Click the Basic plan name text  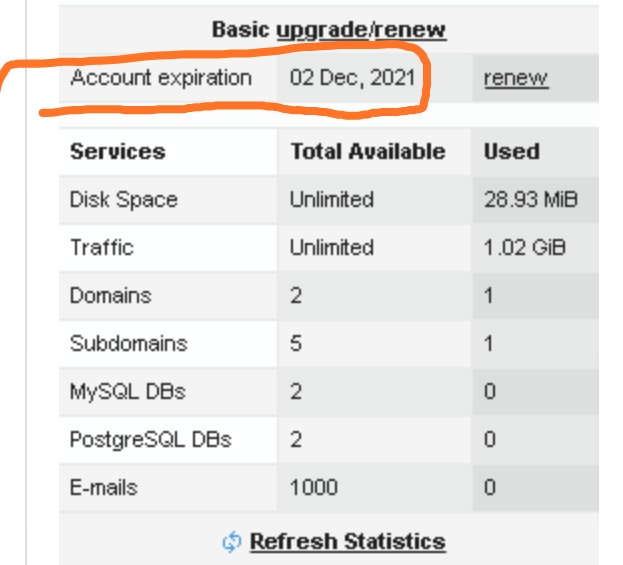point(241,30)
